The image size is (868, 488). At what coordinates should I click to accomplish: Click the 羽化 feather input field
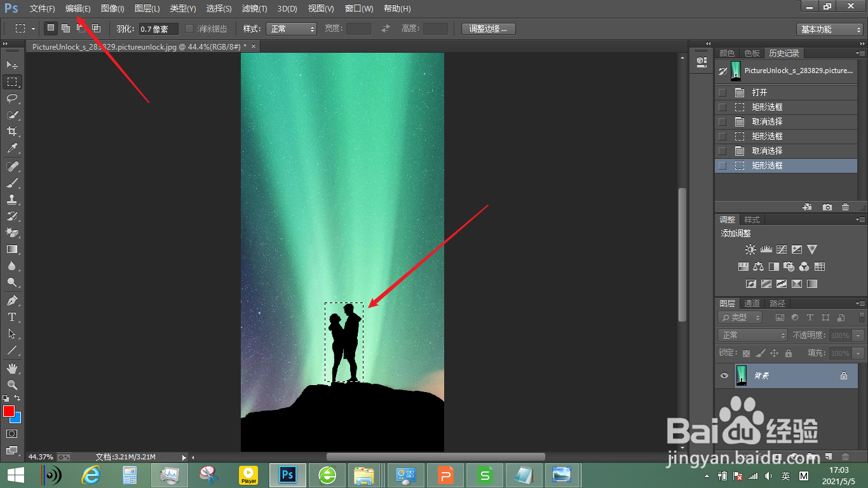[159, 29]
